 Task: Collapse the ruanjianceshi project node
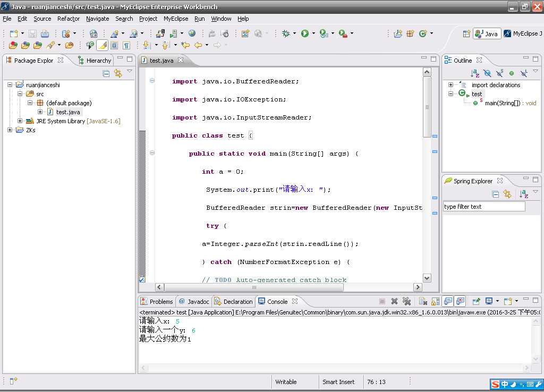click(10, 84)
